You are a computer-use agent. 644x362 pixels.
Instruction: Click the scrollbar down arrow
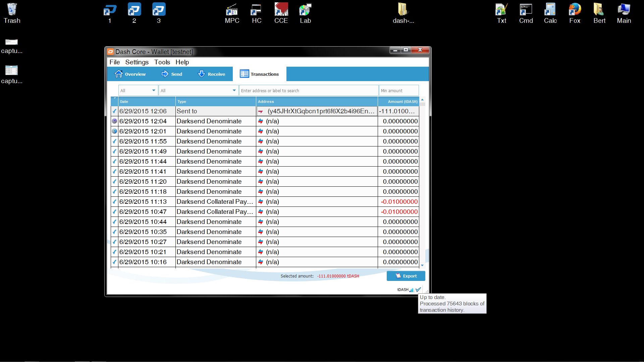[x=422, y=265]
